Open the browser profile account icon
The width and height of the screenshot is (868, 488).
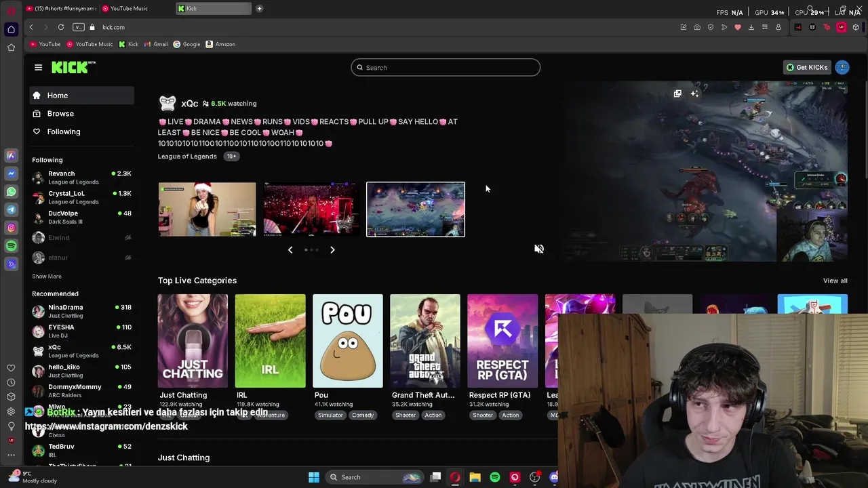point(778,27)
